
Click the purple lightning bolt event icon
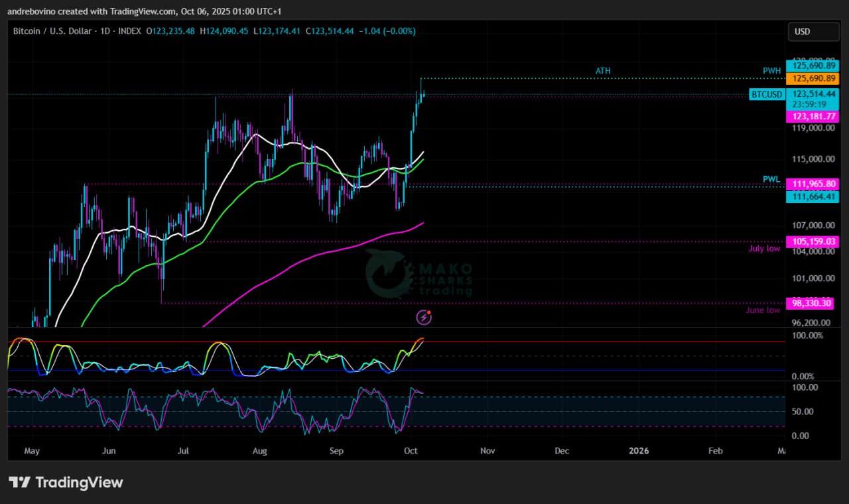[424, 318]
